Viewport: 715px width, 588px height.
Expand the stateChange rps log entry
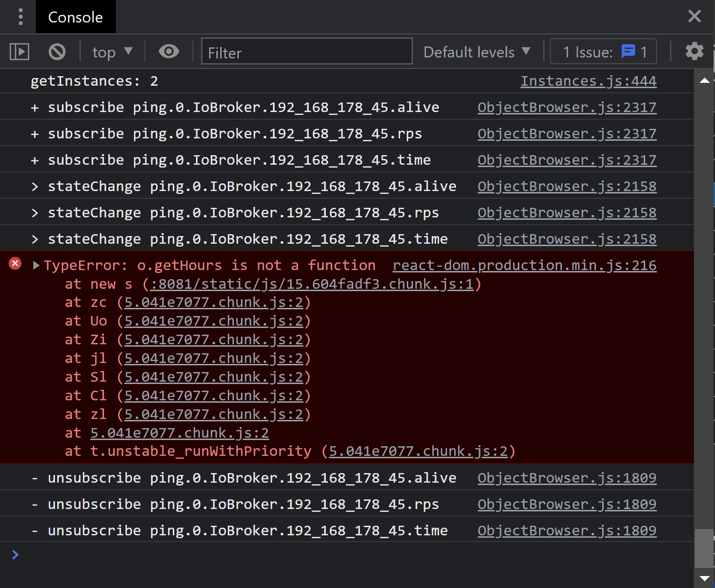[34, 213]
